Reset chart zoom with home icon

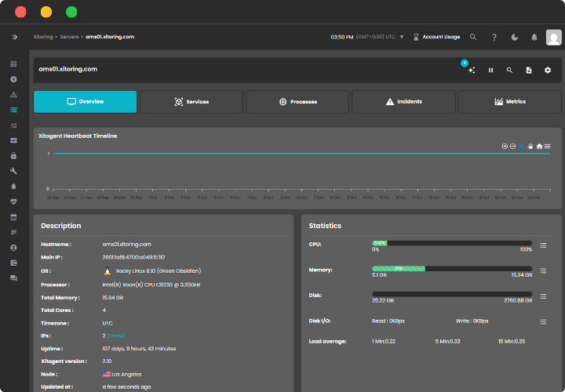click(x=539, y=146)
